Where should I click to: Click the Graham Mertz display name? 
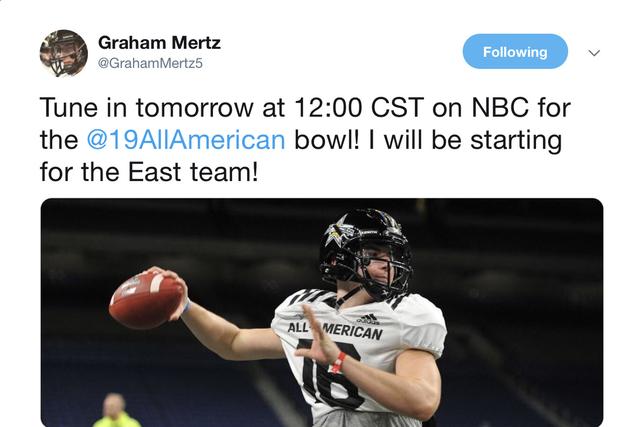[159, 43]
